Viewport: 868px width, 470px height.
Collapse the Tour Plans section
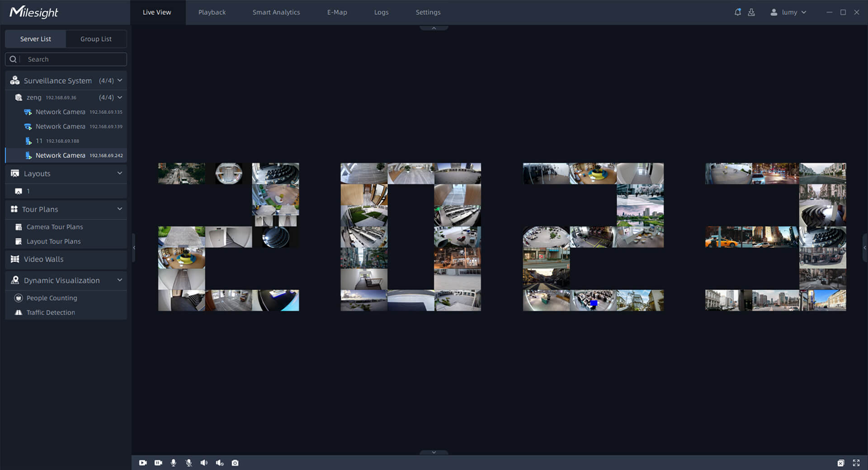(120, 209)
